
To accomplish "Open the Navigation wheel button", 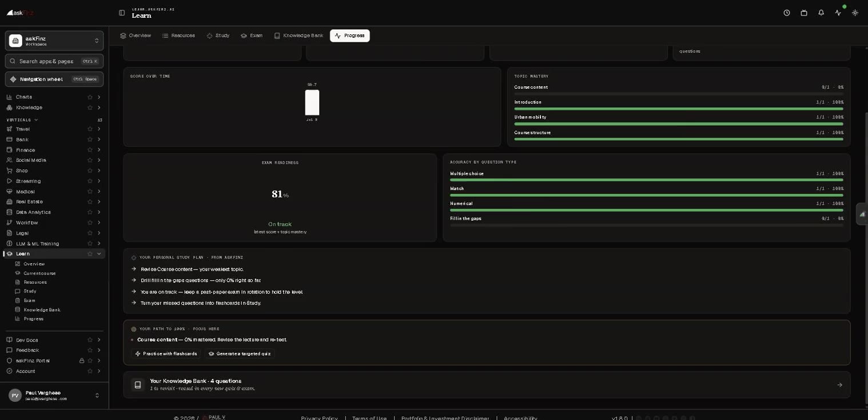I will pos(54,80).
